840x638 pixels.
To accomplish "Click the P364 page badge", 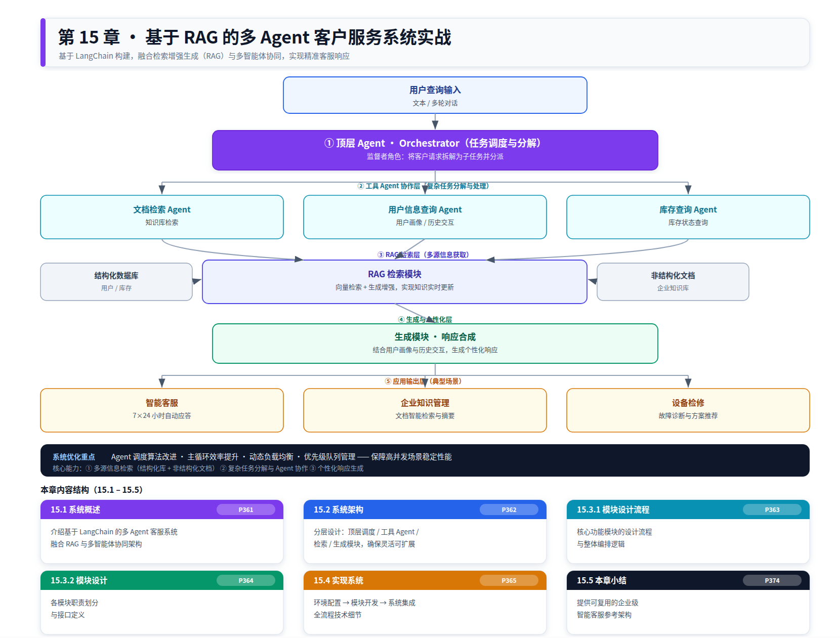I will pyautogui.click(x=246, y=580).
